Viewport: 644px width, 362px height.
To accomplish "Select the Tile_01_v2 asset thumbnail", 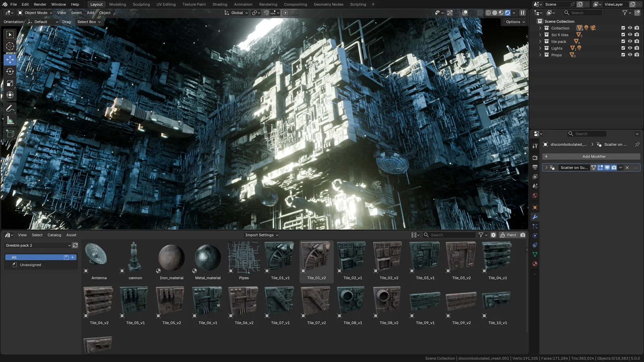I will tap(316, 257).
